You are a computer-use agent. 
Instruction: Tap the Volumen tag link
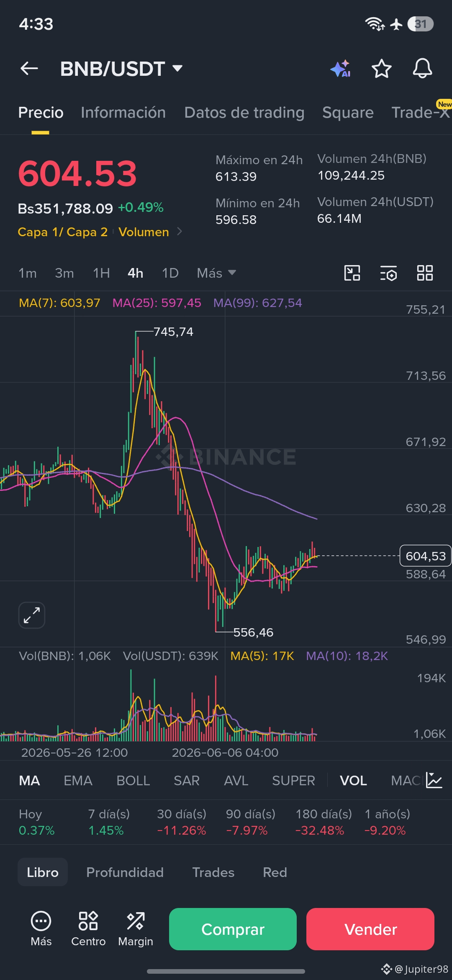click(144, 232)
